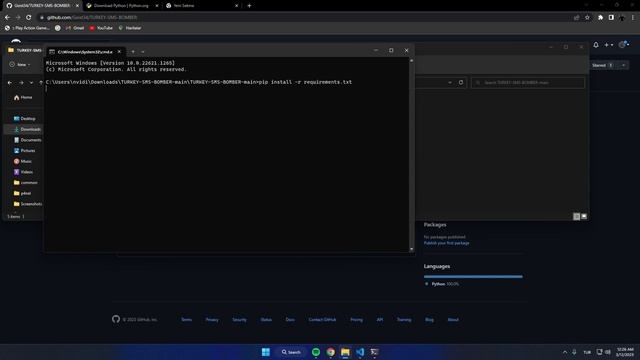Close the Download Python browser tab
Image resolution: width=640 pixels, height=360 pixels.
[157, 6]
